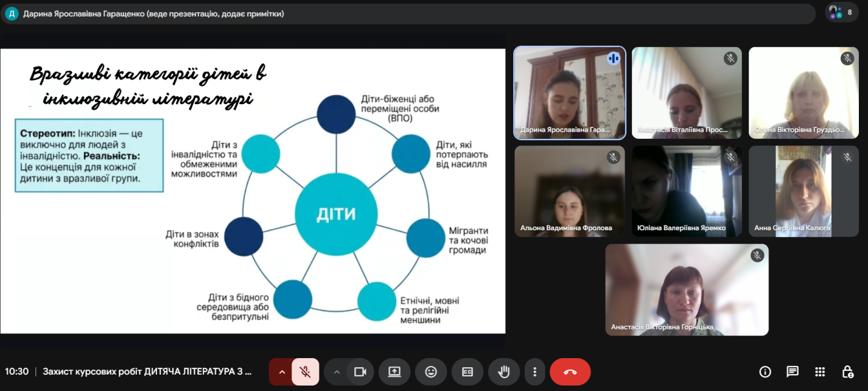
Task: Click dark blue circle beside Діти-біженці
Action: [x=336, y=114]
